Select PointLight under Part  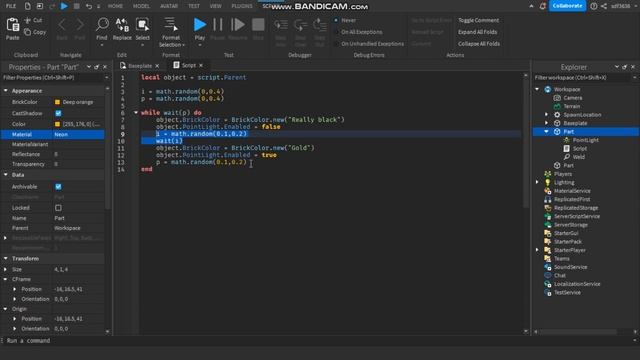pos(585,140)
